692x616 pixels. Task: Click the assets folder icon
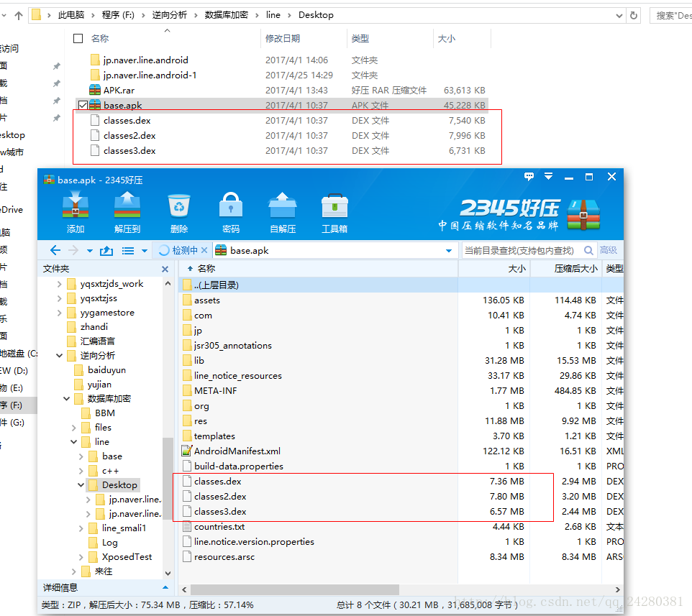[x=187, y=300]
